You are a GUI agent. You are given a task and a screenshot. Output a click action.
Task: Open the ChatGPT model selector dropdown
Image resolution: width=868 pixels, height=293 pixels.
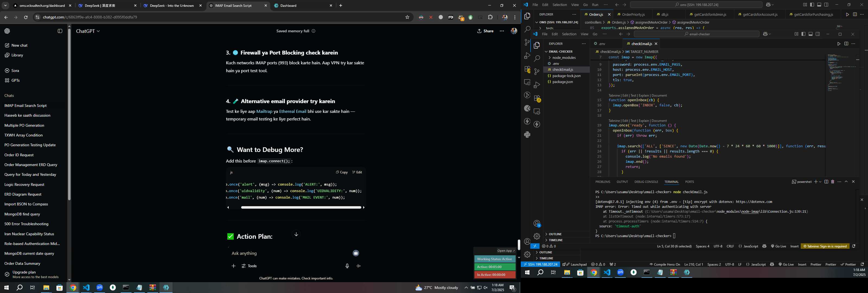point(88,31)
